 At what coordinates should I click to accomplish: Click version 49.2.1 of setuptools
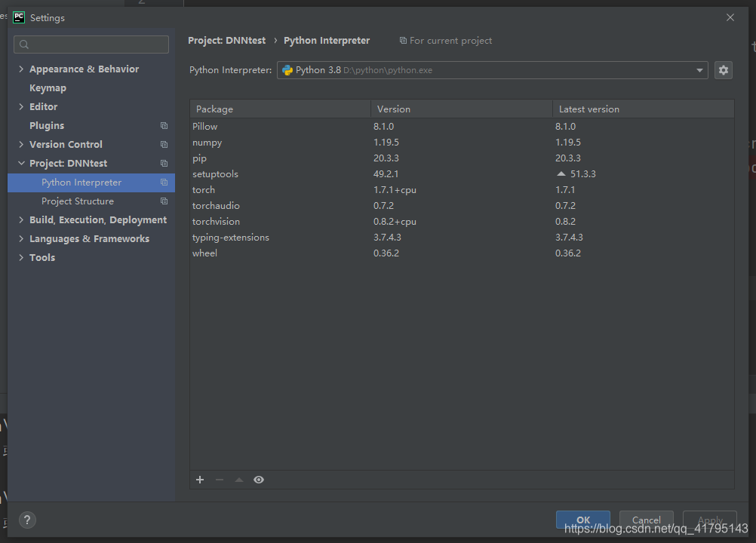[x=386, y=174]
